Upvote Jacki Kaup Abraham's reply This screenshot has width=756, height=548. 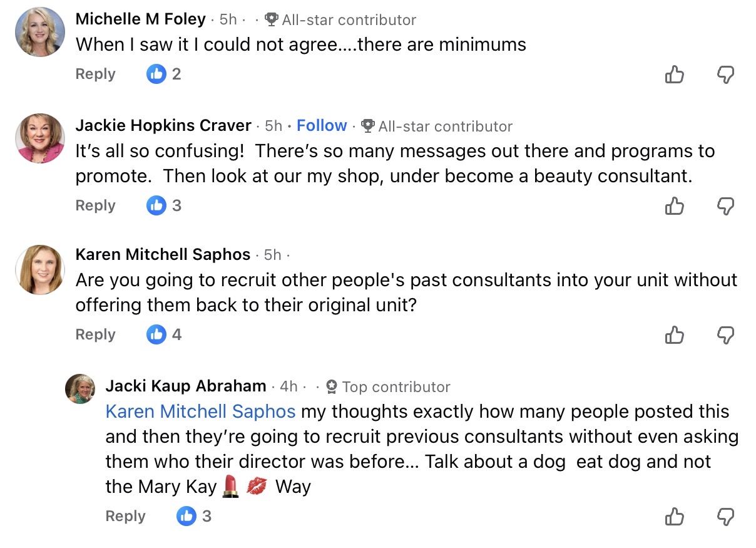(674, 517)
